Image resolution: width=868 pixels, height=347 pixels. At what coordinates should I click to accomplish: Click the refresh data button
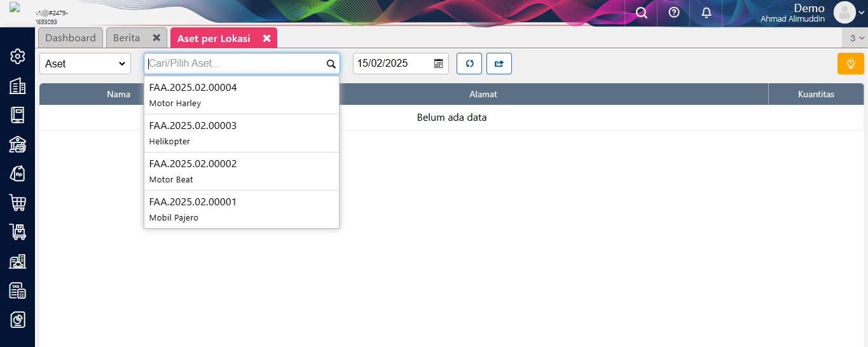pos(469,64)
